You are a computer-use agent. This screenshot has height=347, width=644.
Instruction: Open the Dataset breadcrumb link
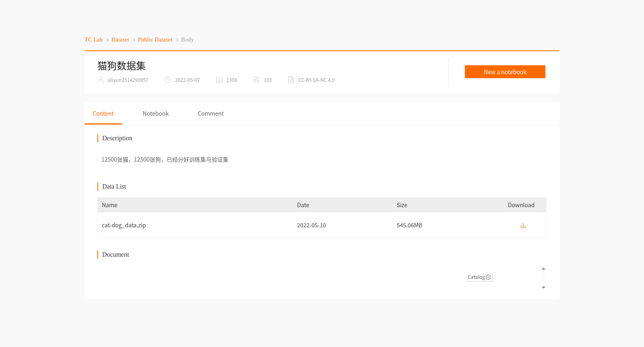coord(120,39)
